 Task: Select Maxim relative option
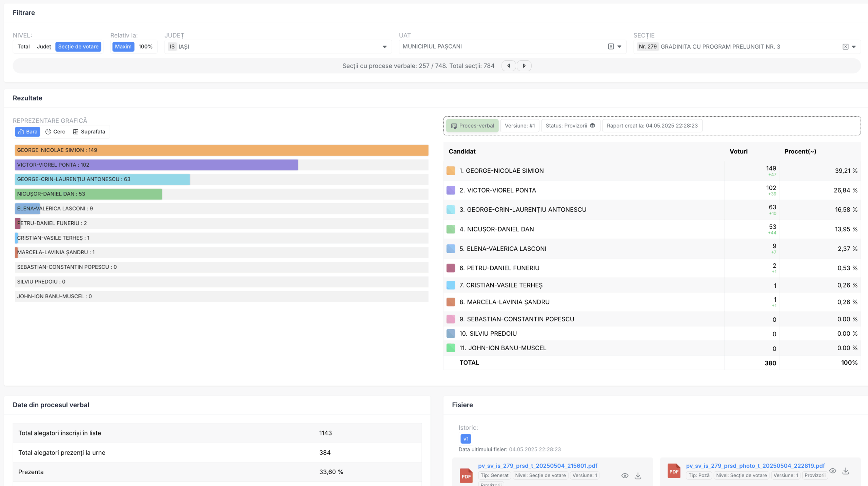(x=123, y=46)
